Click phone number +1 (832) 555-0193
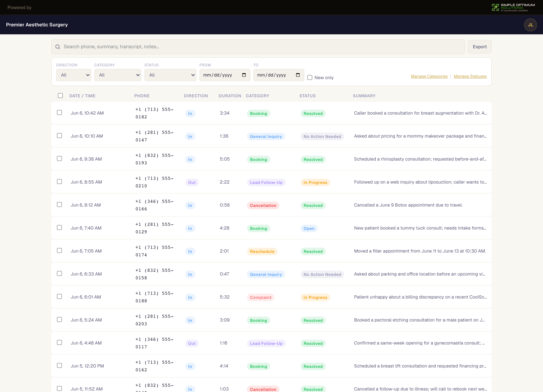Screen dimensions: 543x392 point(154,159)
